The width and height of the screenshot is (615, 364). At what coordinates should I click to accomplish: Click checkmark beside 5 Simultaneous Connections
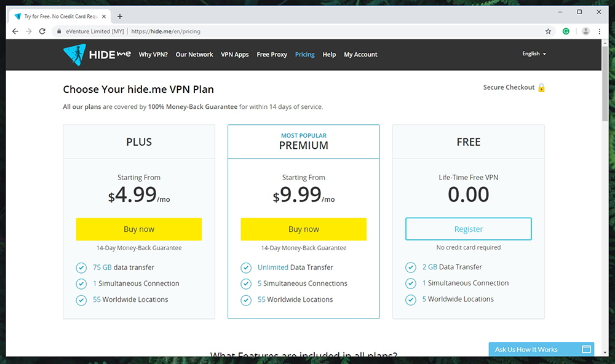click(x=246, y=284)
